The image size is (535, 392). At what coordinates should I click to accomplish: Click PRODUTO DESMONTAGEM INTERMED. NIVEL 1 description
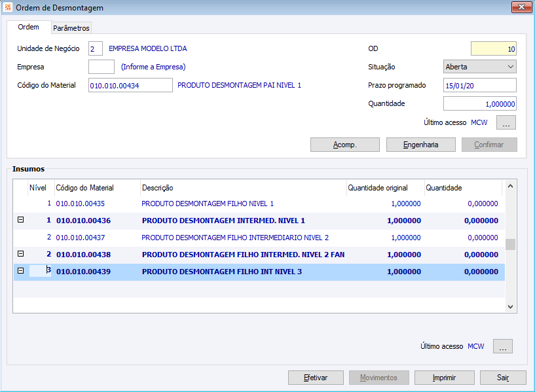[x=223, y=221]
